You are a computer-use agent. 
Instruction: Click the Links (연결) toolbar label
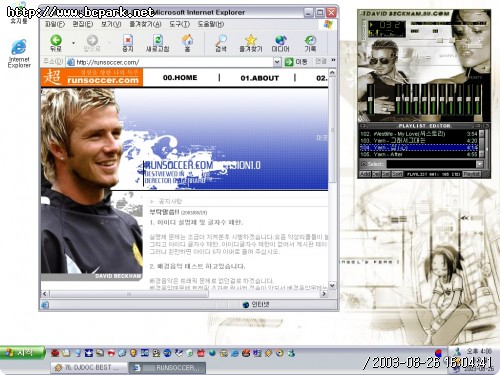click(321, 61)
